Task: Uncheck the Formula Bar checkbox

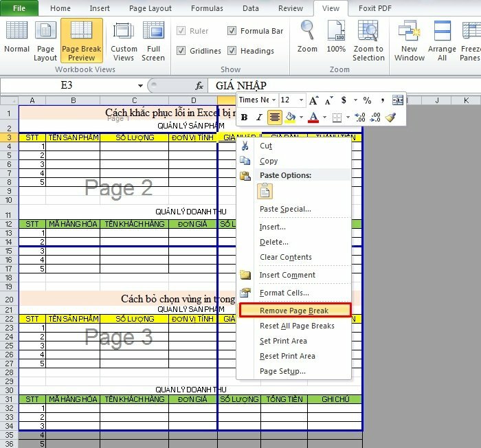Action: (x=232, y=31)
